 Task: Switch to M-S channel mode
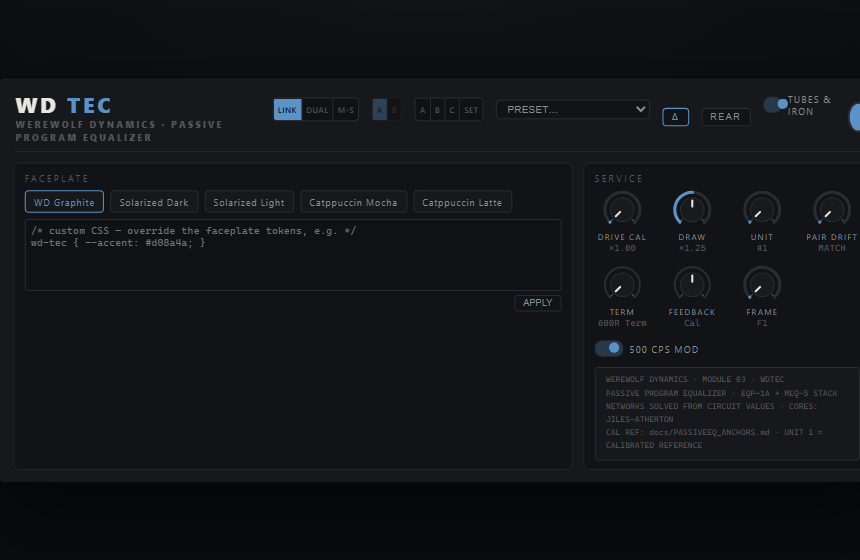(346, 110)
